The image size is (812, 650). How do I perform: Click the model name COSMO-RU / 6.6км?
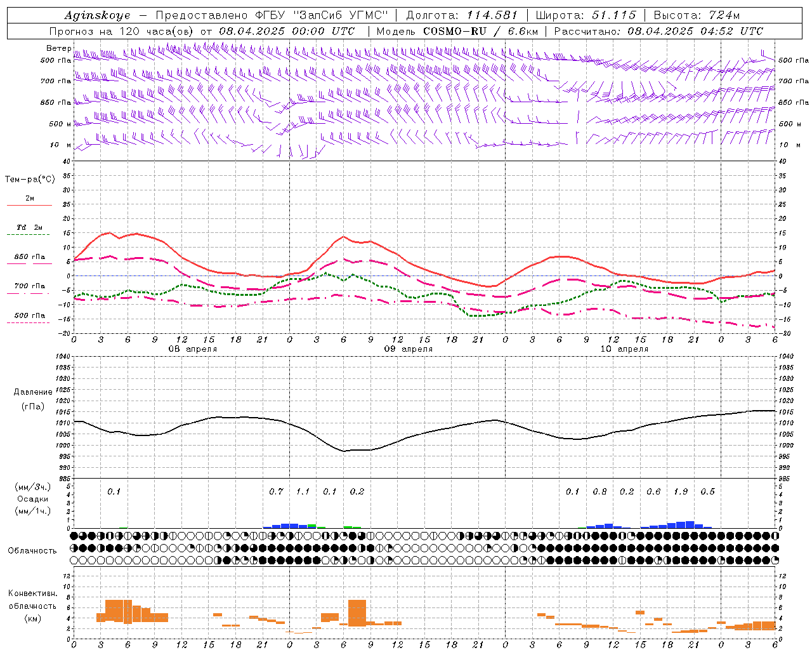[480, 31]
